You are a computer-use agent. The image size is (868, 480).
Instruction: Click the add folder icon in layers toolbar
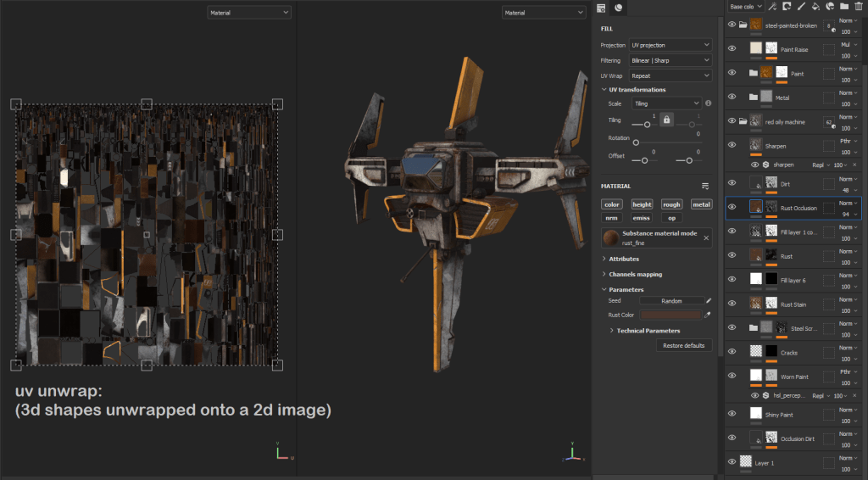point(844,7)
